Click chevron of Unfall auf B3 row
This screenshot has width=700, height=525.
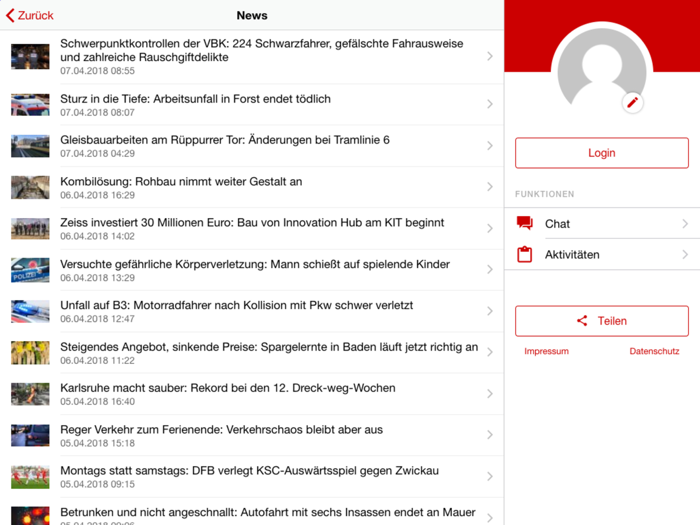[490, 311]
